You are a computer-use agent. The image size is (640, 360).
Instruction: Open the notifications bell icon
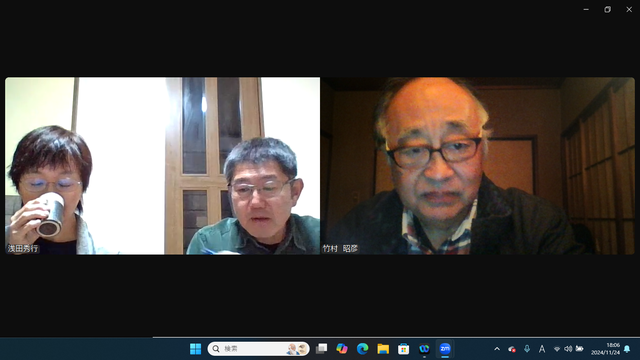click(x=627, y=349)
